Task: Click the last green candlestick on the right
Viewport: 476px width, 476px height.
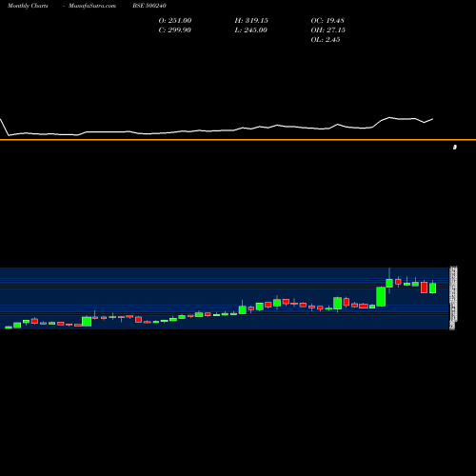Action: 433,288
